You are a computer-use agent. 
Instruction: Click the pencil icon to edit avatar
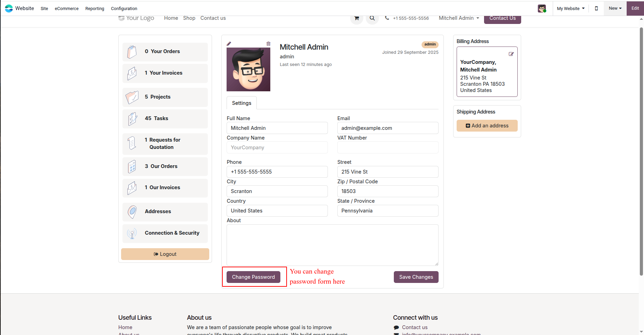pos(229,44)
